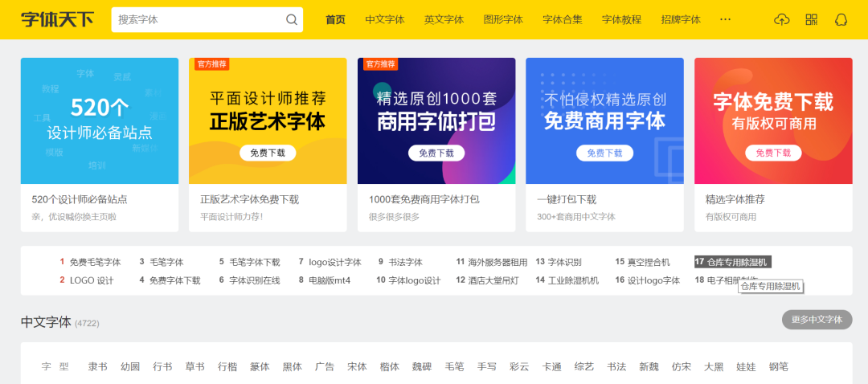Open hot search 免费字体下载

(x=175, y=280)
